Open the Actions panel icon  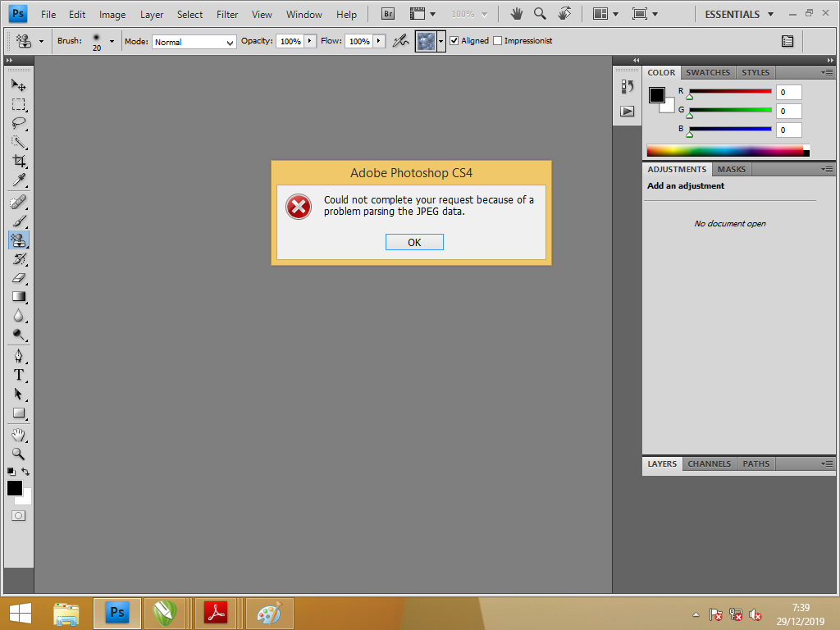[628, 111]
